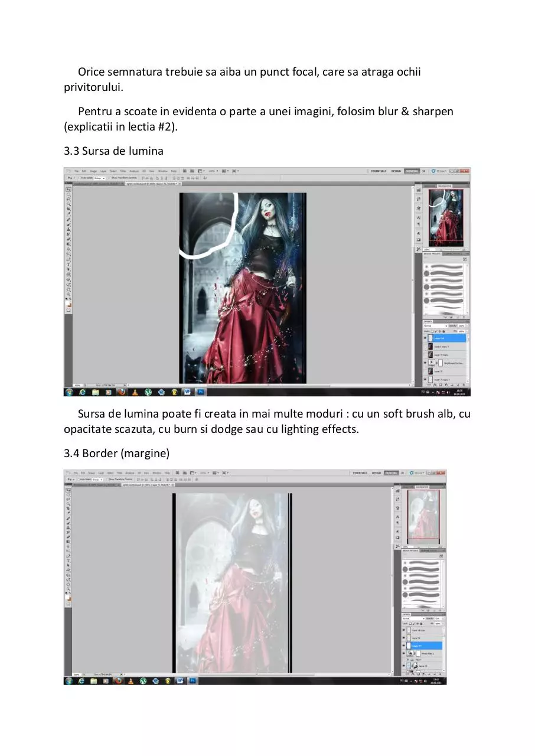The image size is (535, 756).
Task: Select the highlighted Layer 77 row in 3.4 screenshot
Action: click(424, 646)
